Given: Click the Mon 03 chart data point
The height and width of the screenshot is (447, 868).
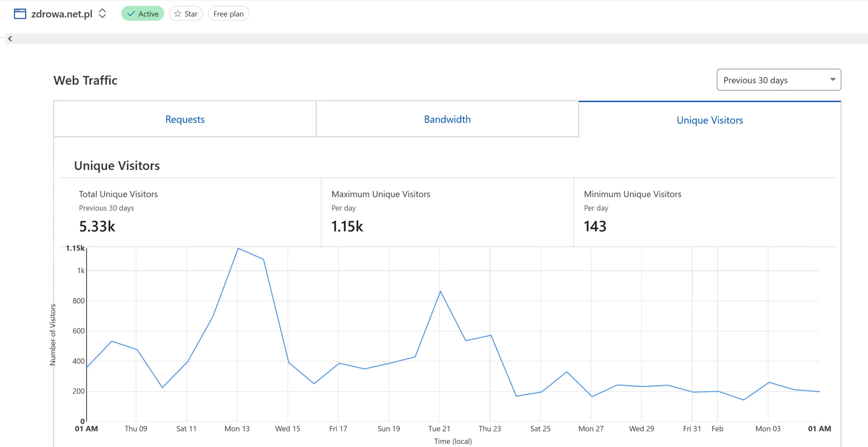Looking at the screenshot, I should [769, 382].
